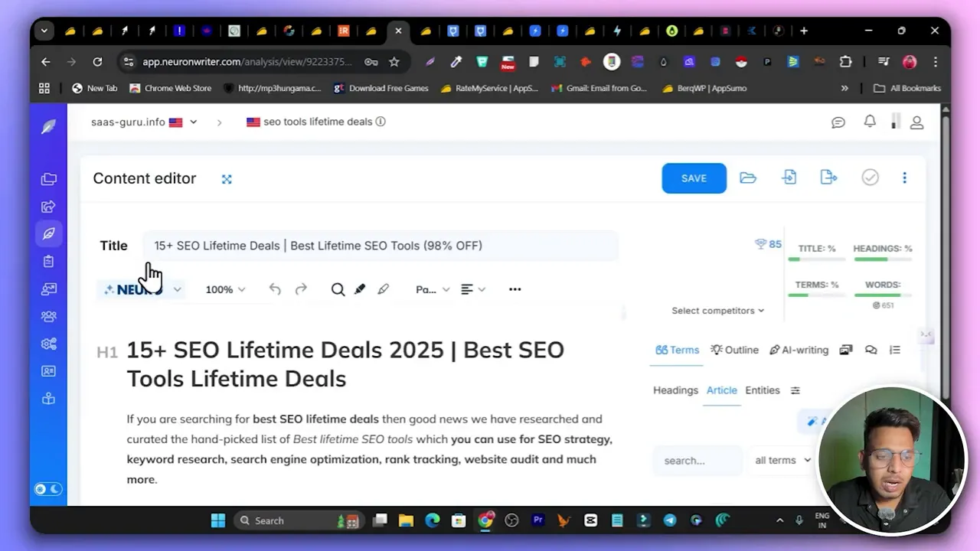Click the share icon in the left sidebar

48,206
